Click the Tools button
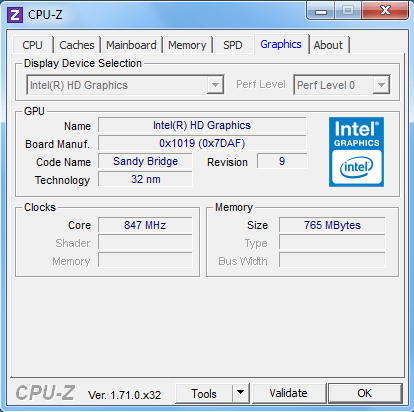The image size is (414, 412). click(x=204, y=393)
